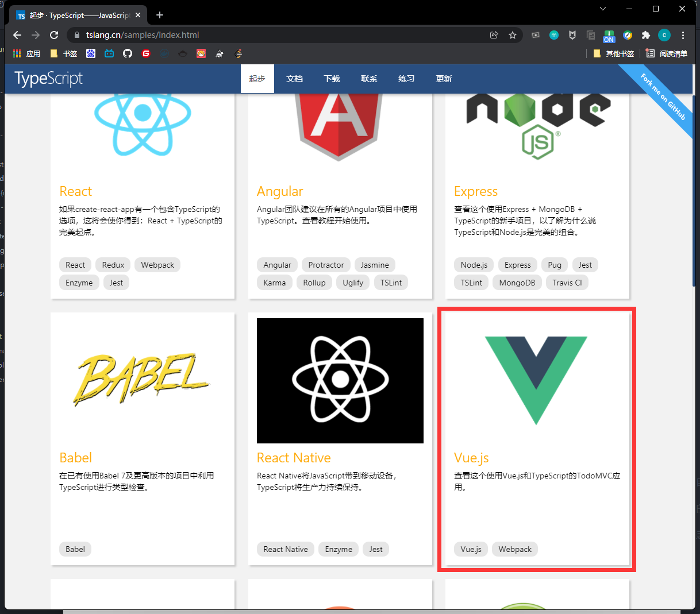Open the GitHub bookmark icon
Screen dimensions: 700x614
(128, 53)
